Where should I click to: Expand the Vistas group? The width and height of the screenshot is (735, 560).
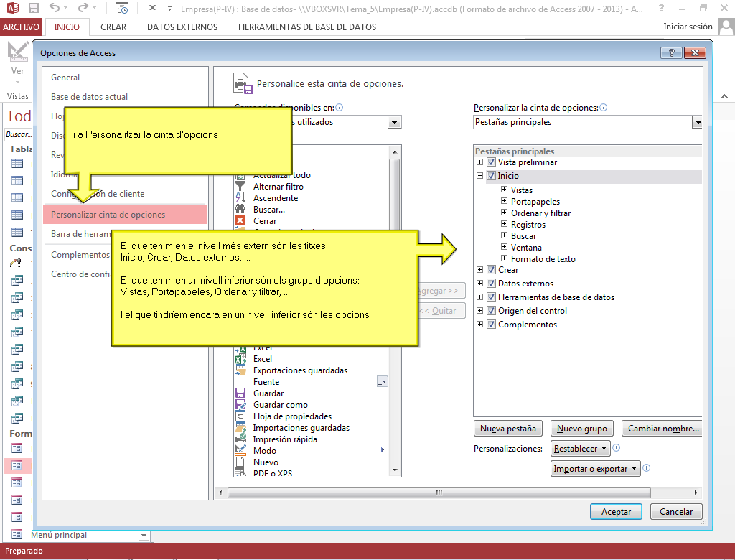pos(504,190)
